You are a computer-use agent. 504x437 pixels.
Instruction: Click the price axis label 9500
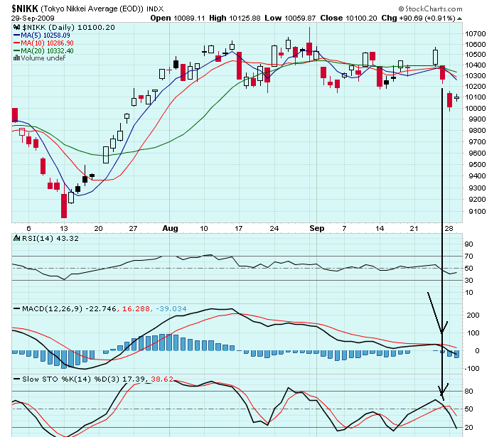point(477,165)
